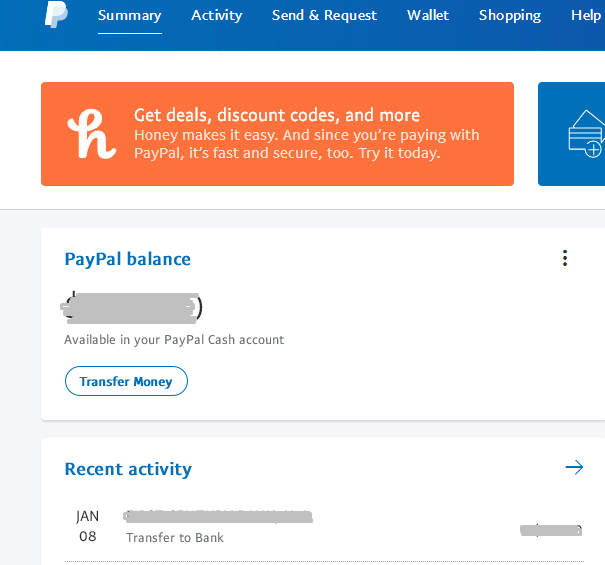The height and width of the screenshot is (565, 605).
Task: Open PayPal balance three-dot options menu
Action: (565, 259)
